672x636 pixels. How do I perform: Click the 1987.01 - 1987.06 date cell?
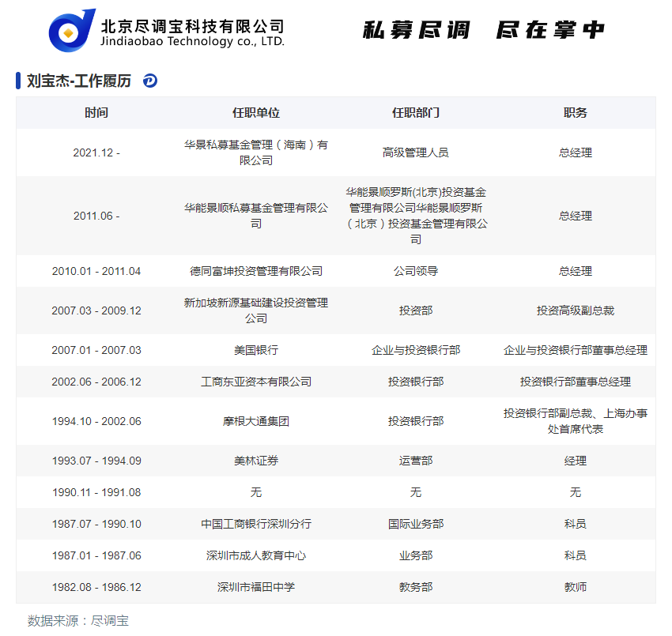(x=96, y=555)
